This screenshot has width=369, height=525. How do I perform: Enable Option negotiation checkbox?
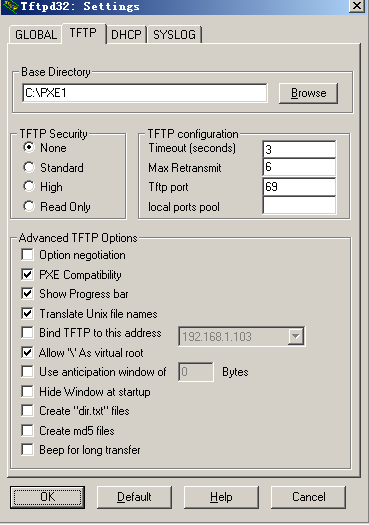[x=27, y=254]
